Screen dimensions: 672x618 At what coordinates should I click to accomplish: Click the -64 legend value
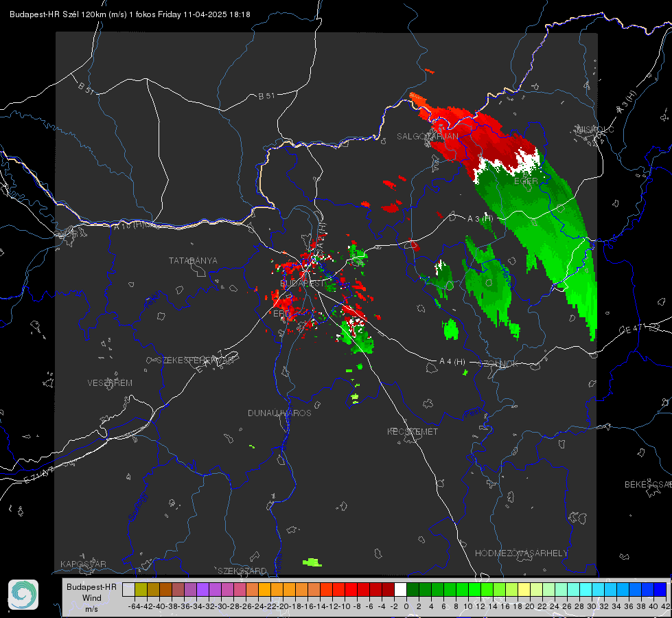coord(135,606)
